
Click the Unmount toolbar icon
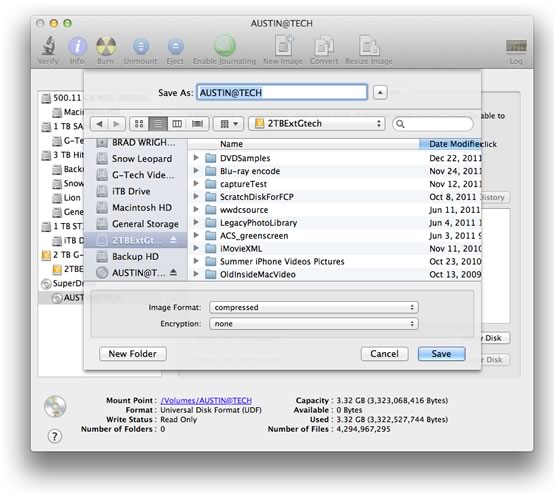(141, 46)
